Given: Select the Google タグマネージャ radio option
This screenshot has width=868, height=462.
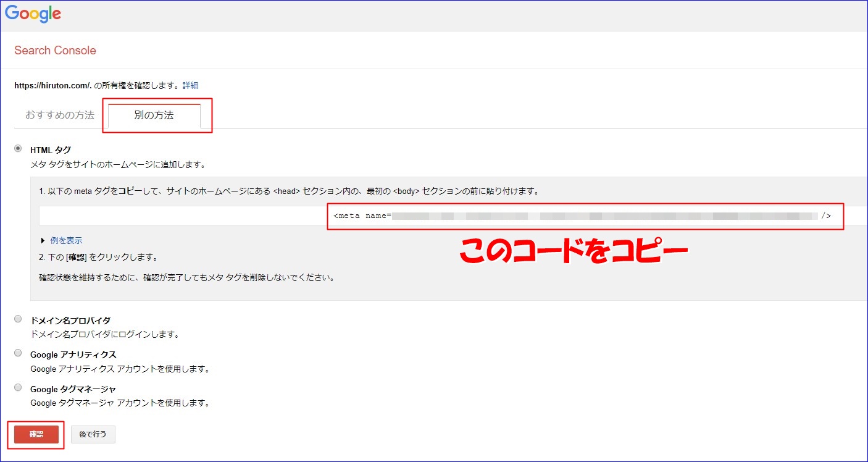Looking at the screenshot, I should 18,388.
